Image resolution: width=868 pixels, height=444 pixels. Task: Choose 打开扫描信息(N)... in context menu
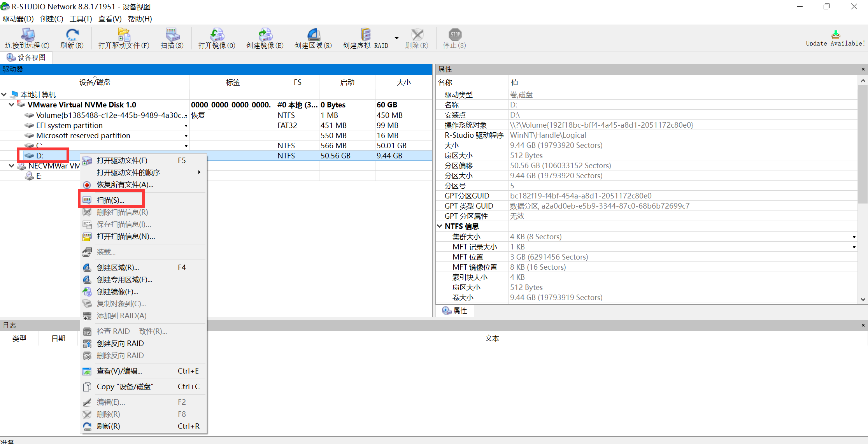[143, 236]
